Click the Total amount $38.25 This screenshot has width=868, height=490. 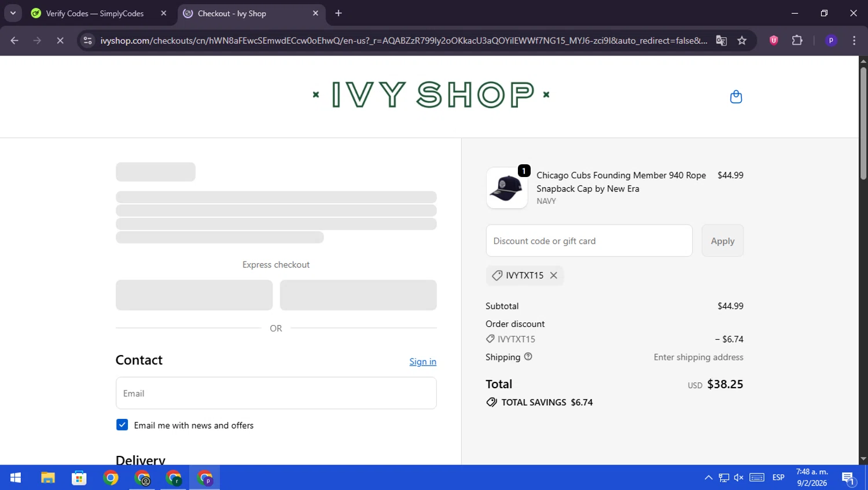click(725, 384)
